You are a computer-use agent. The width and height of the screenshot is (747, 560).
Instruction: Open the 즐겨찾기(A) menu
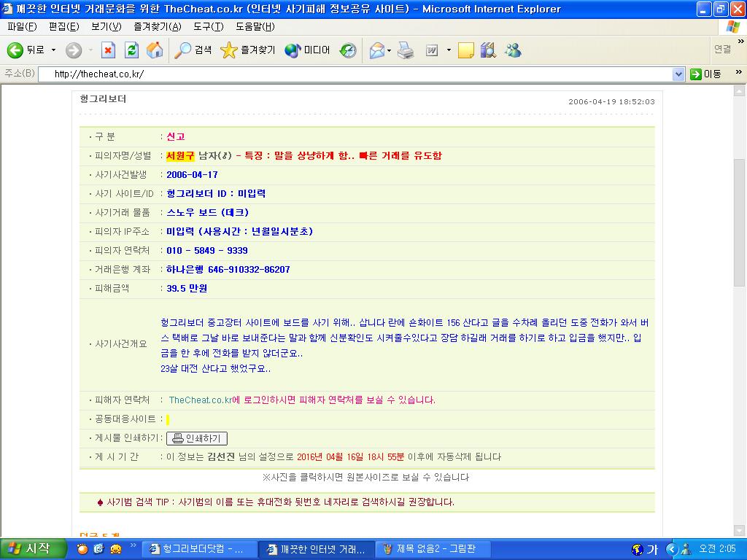158,27
